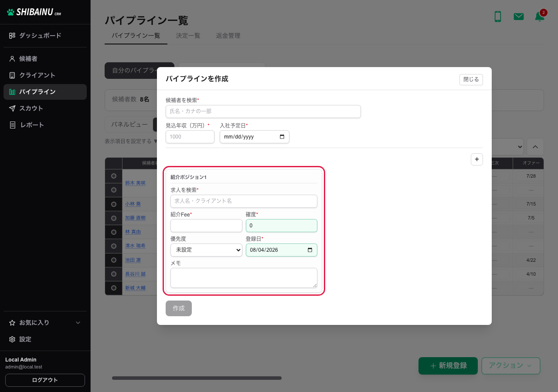This screenshot has width=558, height=392.
Task: Select パイプライン in the sidebar
Action: click(45, 92)
